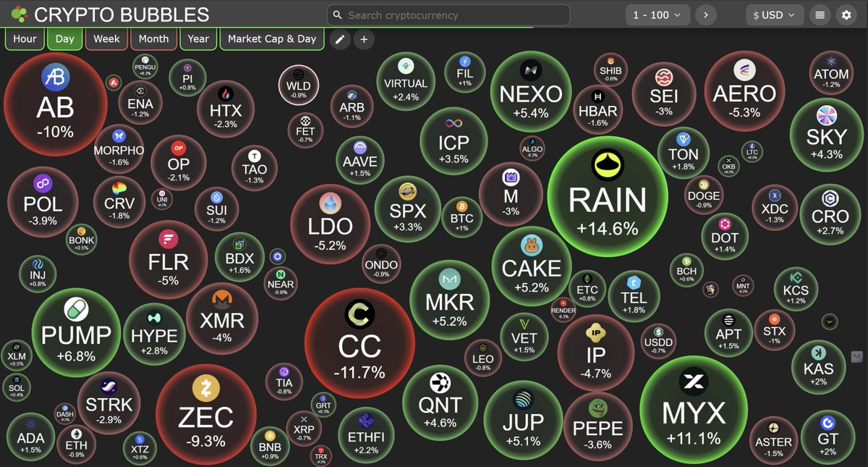This screenshot has height=467, width=868.
Task: Select the KAS bubble
Action: pyautogui.click(x=819, y=366)
